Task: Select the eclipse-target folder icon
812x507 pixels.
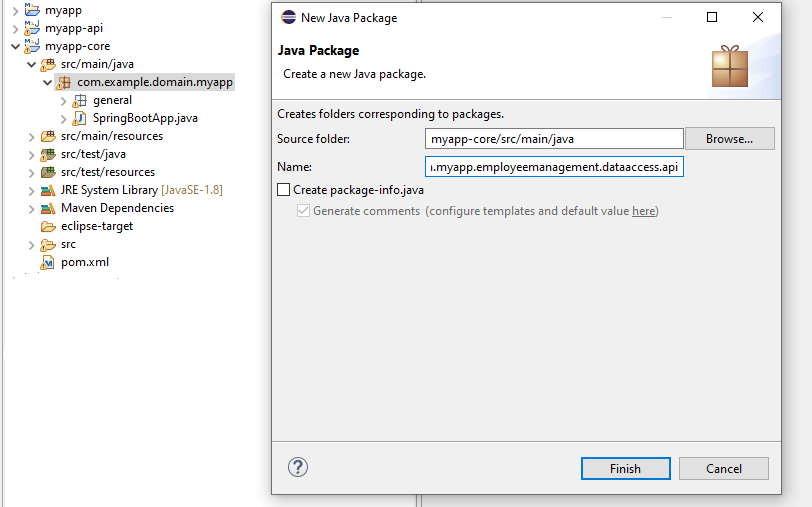Action: (48, 226)
